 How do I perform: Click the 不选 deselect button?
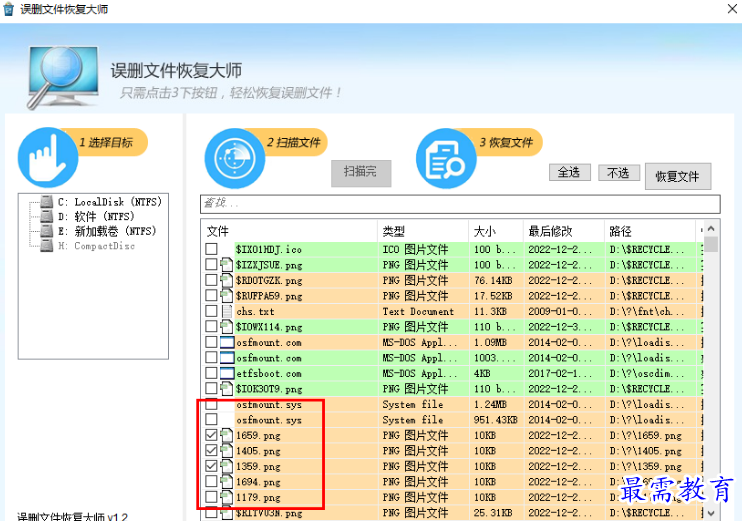pos(619,172)
